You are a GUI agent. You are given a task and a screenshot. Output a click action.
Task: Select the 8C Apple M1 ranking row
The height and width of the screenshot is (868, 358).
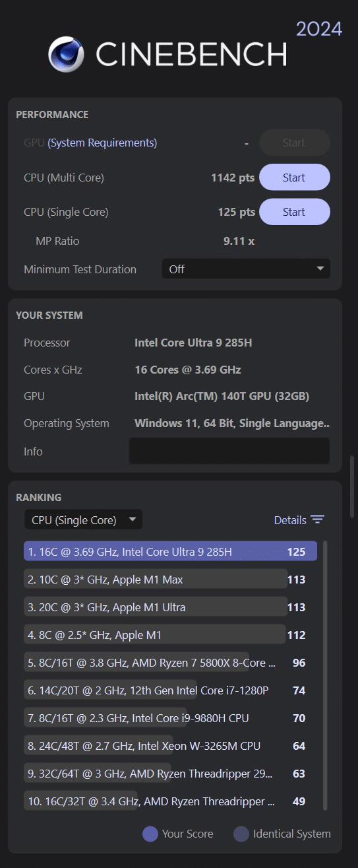pos(170,635)
